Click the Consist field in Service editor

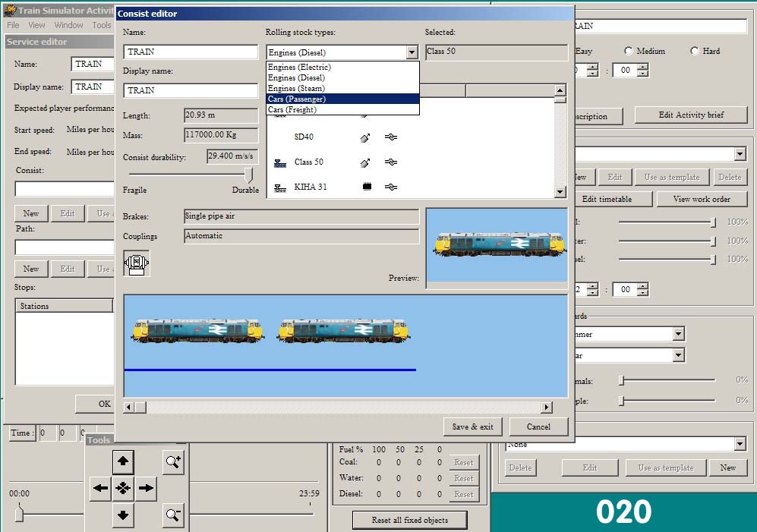[x=65, y=189]
